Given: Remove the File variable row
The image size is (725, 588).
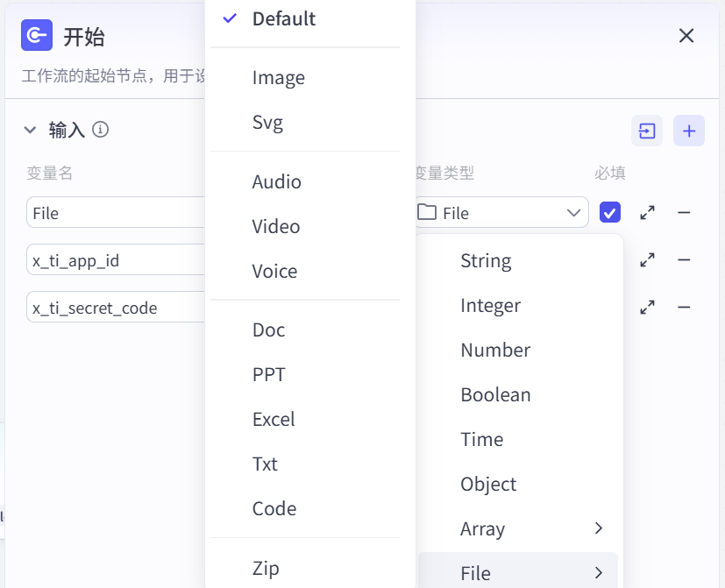Looking at the screenshot, I should click(x=684, y=212).
